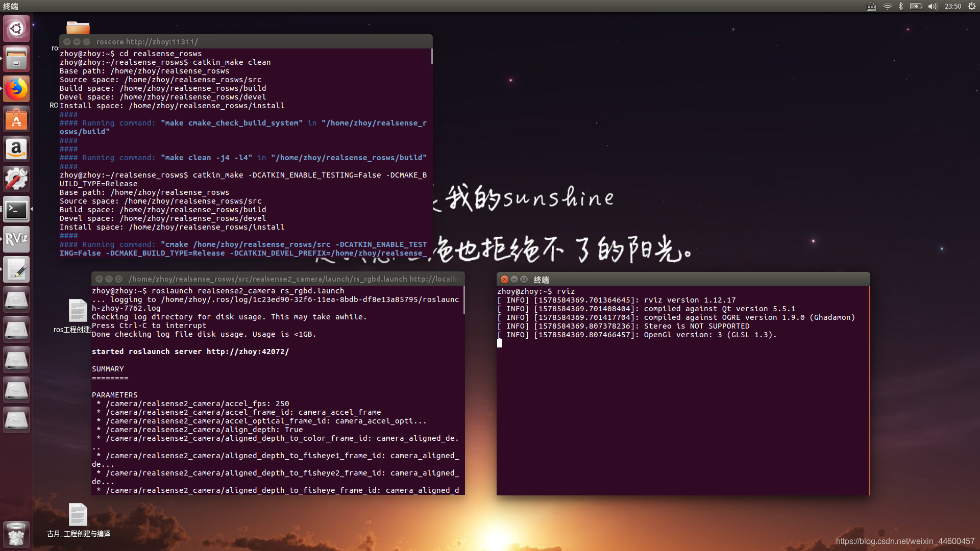Open Ubuntu Software Center icon

click(16, 119)
